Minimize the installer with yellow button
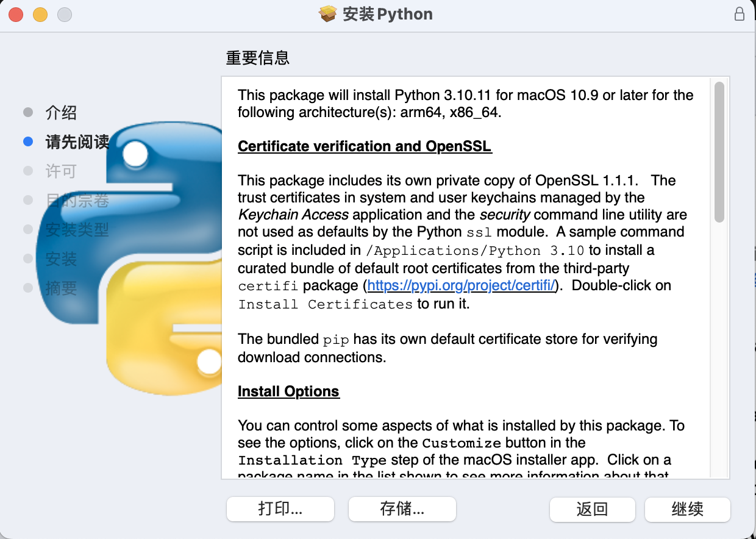Screen dimensions: 756x539 (x=40, y=15)
